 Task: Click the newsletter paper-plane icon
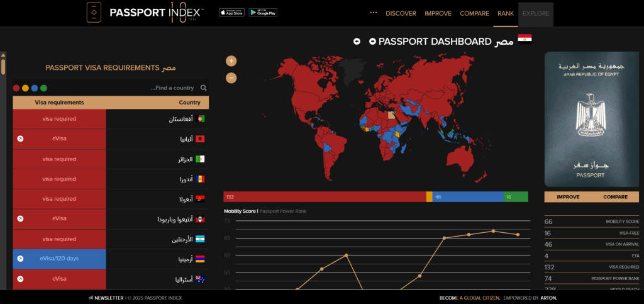click(91, 298)
